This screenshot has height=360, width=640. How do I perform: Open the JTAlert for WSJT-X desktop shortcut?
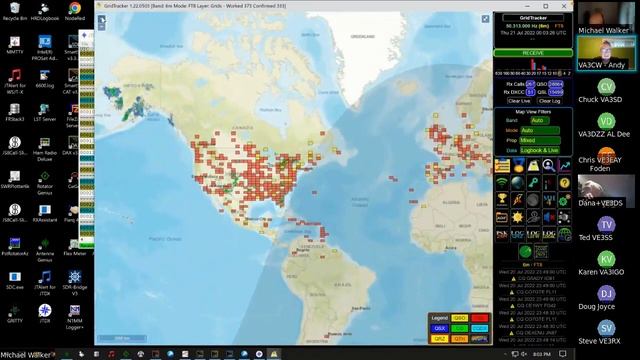pos(15,81)
